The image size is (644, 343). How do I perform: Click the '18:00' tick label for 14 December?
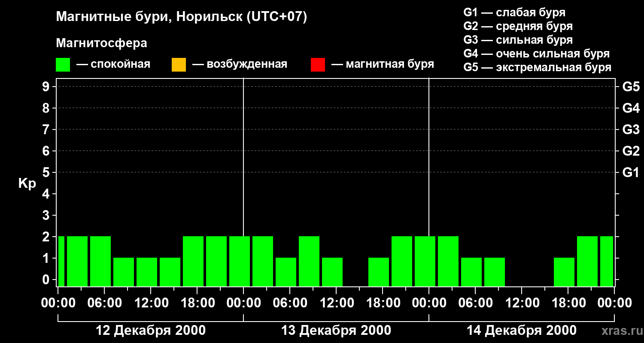pyautogui.click(x=568, y=303)
